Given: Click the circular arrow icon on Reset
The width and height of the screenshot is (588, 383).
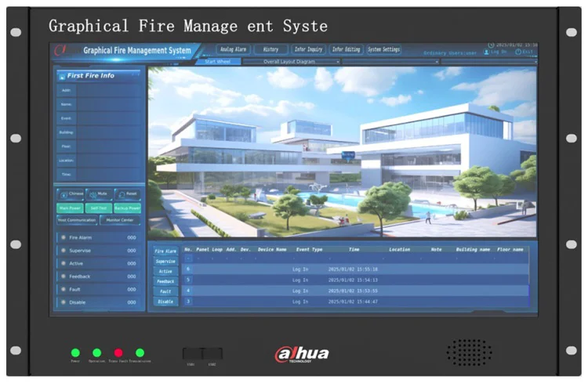Looking at the screenshot, I should coord(122,195).
